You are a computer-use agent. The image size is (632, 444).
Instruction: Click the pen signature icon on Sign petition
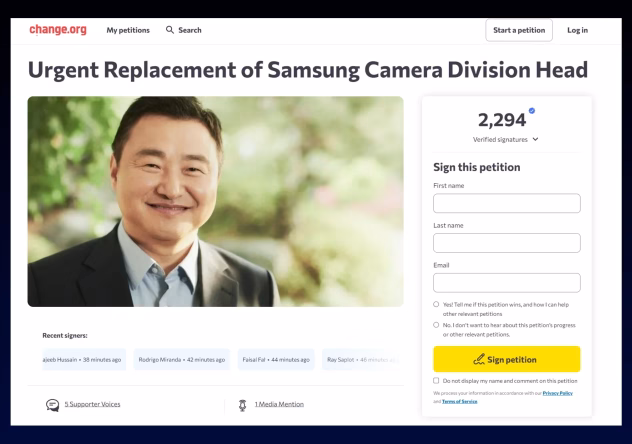[x=479, y=359]
